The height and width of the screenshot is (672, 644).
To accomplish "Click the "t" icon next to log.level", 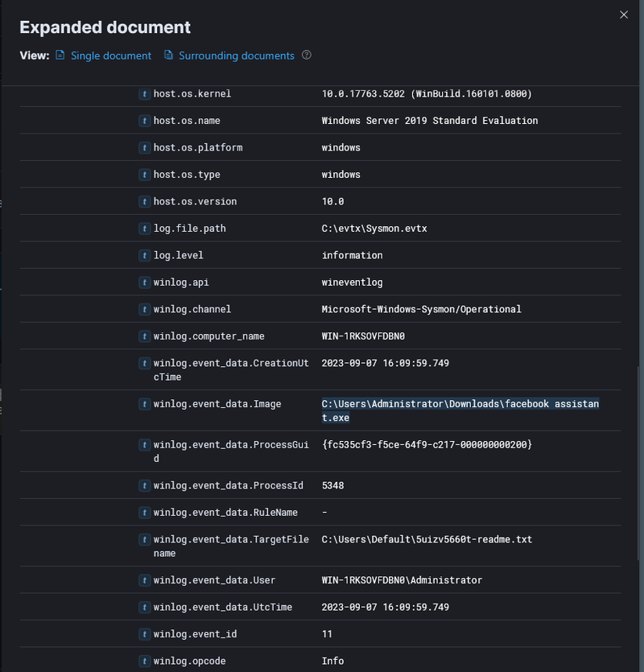I will coord(144,255).
